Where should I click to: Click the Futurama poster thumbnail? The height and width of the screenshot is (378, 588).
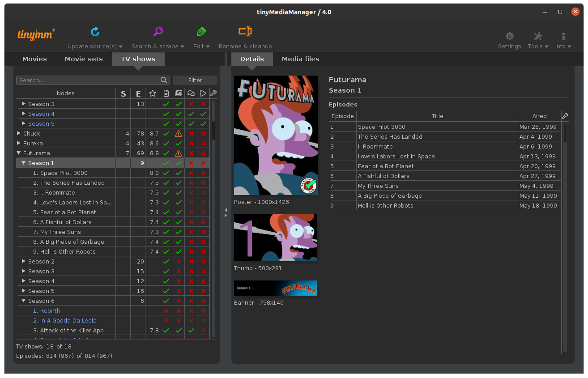(x=276, y=135)
